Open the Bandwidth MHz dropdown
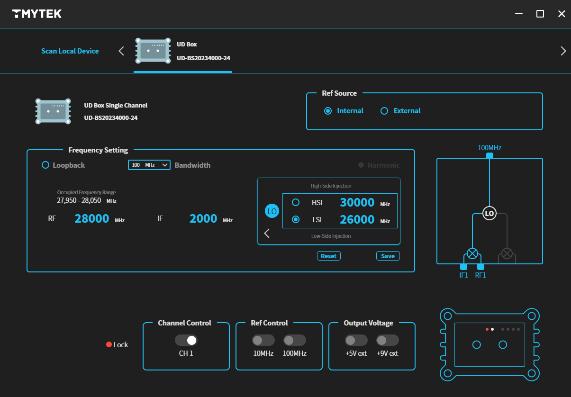 (x=149, y=165)
